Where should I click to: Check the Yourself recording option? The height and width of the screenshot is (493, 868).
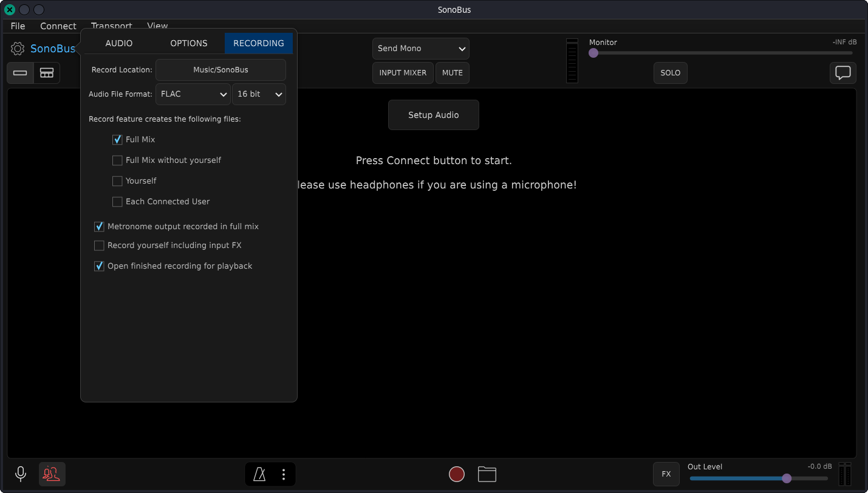coord(117,181)
